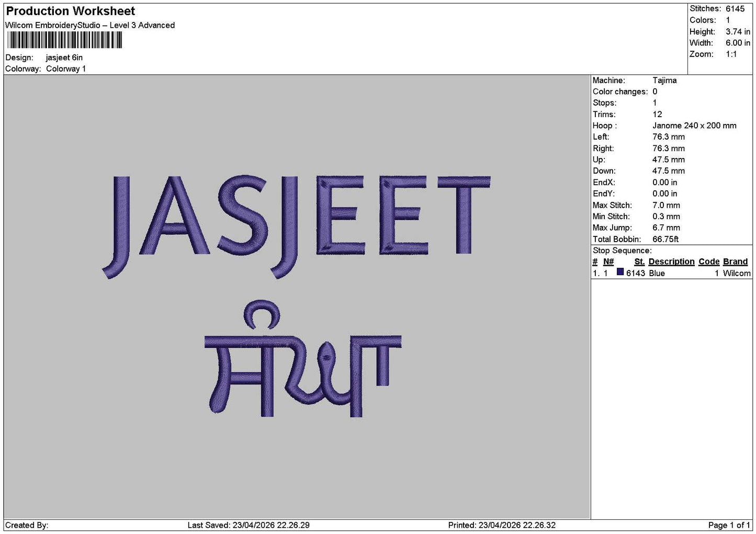Click the 'Down:' row's 47.5 mm value

point(669,171)
